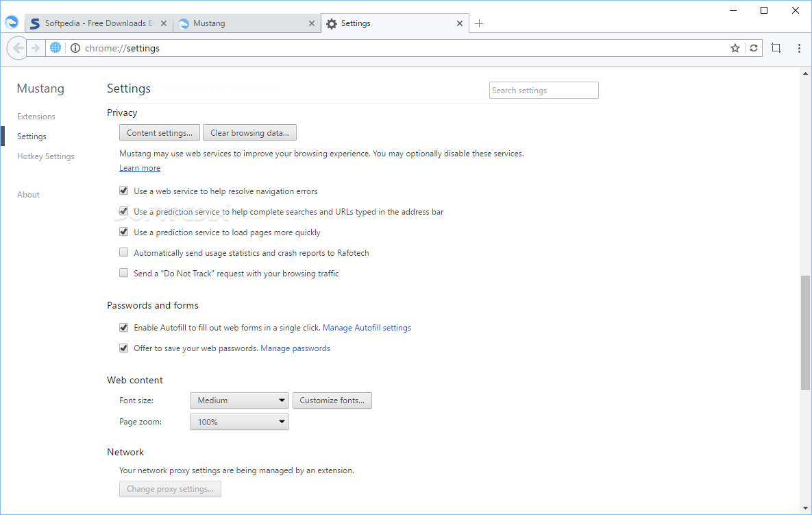
Task: Click the Passwords and forms heading
Action: 153,305
